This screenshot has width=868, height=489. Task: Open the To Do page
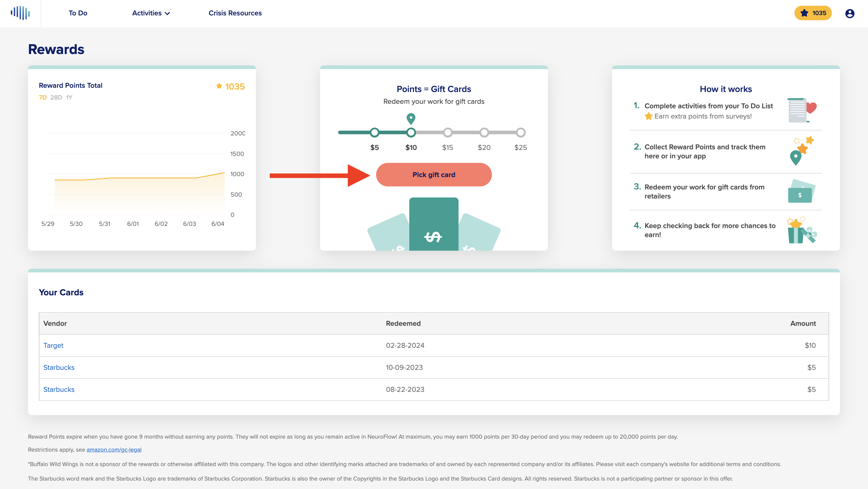pyautogui.click(x=78, y=13)
